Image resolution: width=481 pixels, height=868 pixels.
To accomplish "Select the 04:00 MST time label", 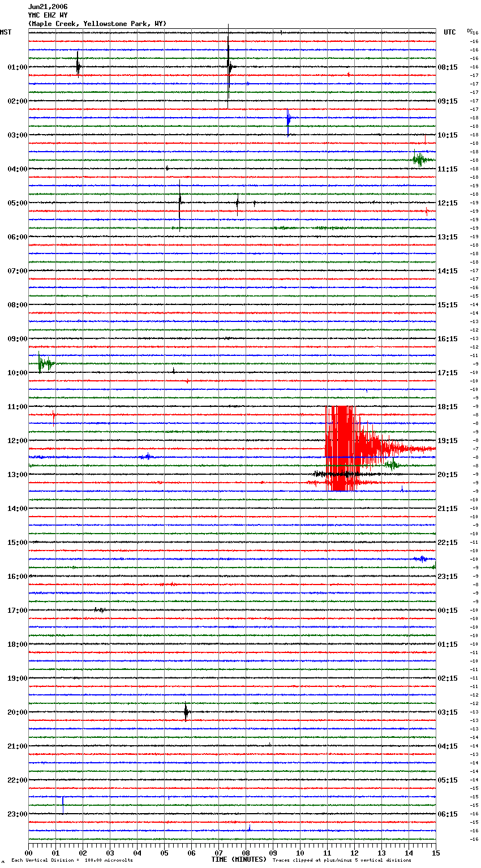I will click(x=18, y=169).
